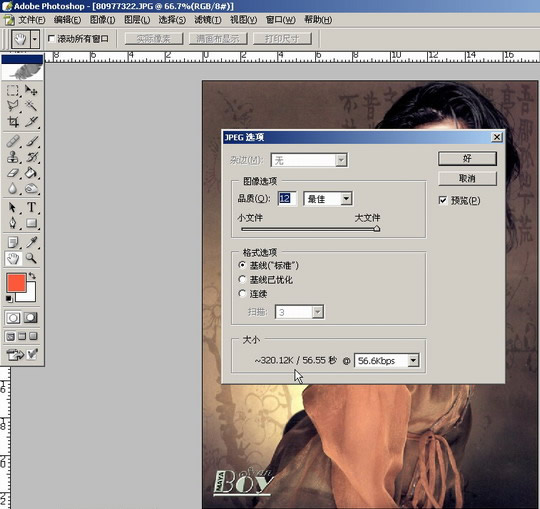540x509 pixels.
Task: Open the 图像 menu
Action: (x=103, y=20)
